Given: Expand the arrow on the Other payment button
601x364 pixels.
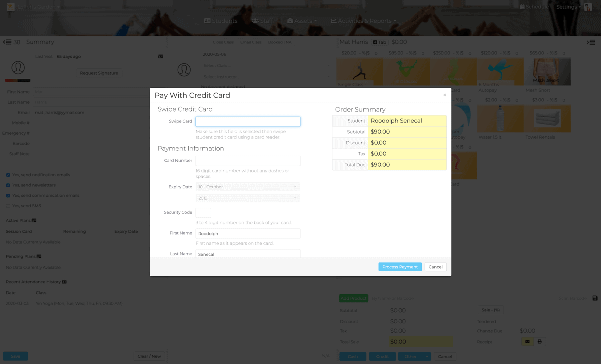Looking at the screenshot, I should 427,356.
